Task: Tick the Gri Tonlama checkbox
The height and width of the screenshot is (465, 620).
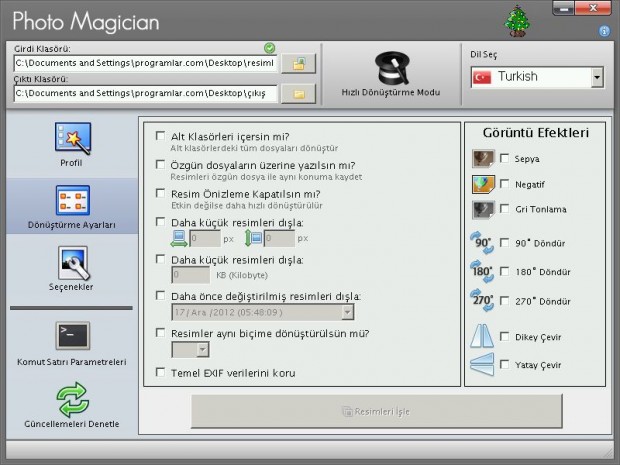Action: tap(504, 209)
